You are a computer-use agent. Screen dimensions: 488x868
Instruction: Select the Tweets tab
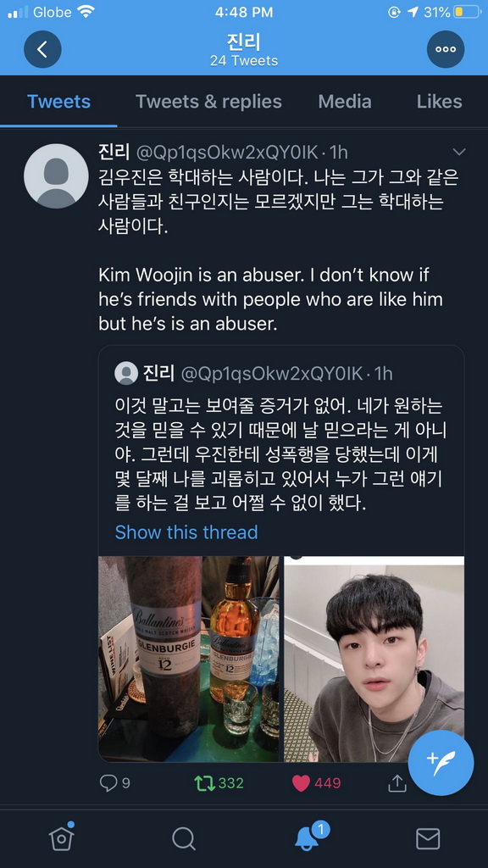point(58,102)
